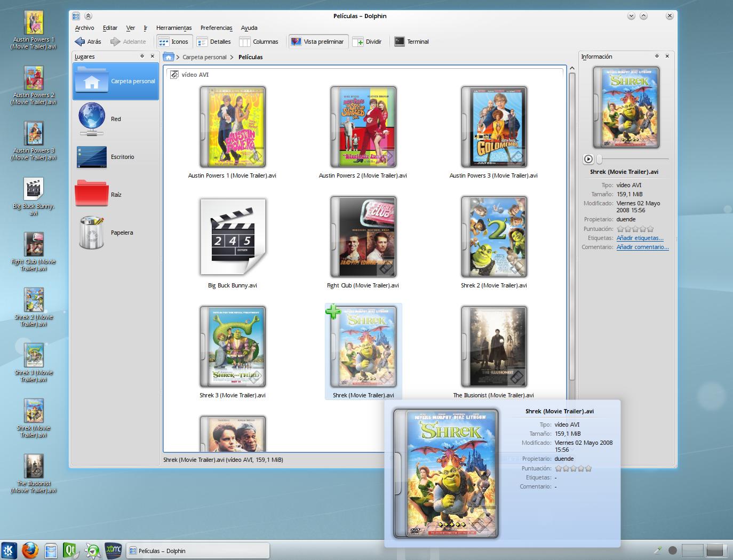Open the Archivo menu
The width and height of the screenshot is (733, 560).
(84, 28)
